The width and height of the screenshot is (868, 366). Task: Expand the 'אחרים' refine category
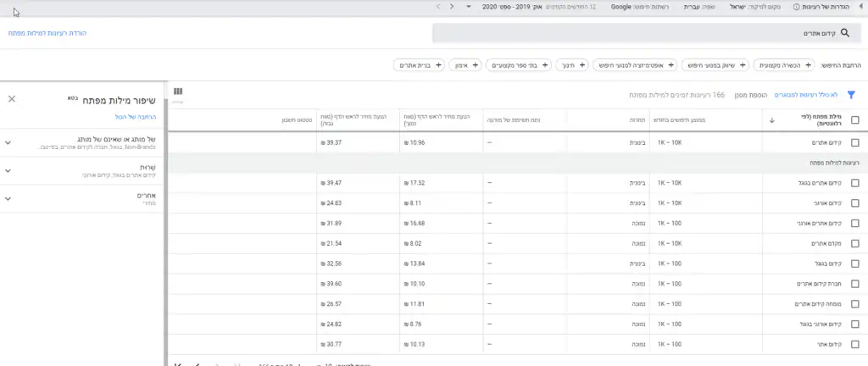click(8, 198)
